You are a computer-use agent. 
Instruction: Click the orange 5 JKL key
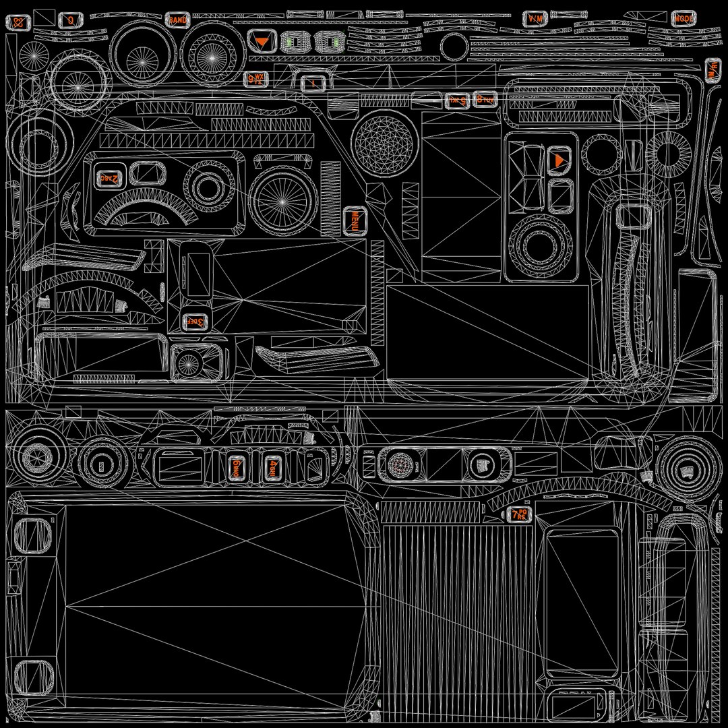[x=457, y=100]
